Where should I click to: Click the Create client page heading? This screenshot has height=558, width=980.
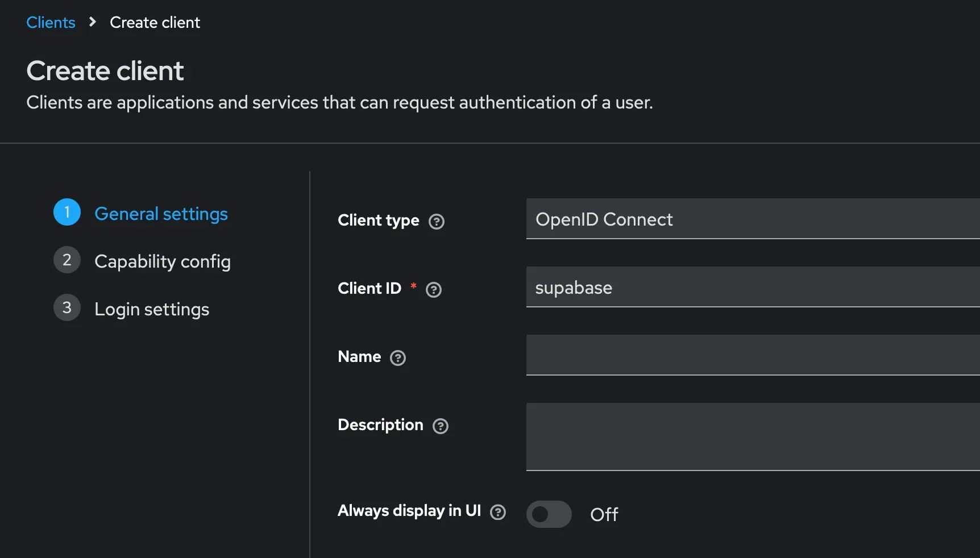105,71
